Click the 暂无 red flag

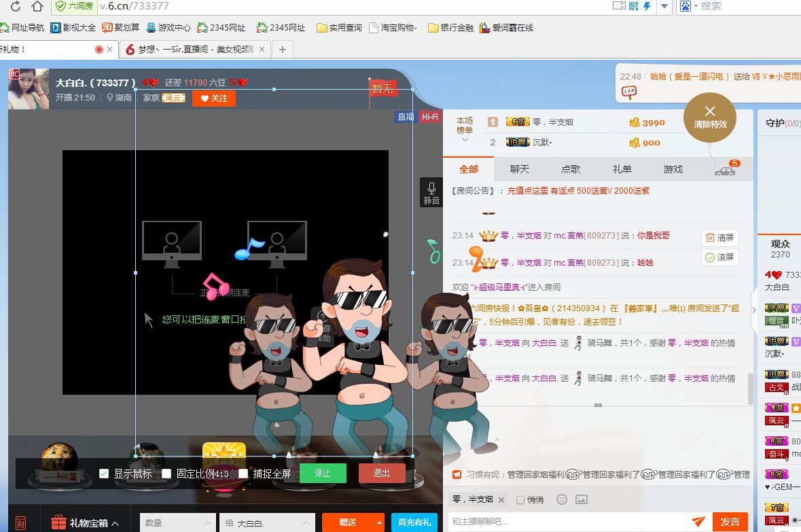point(382,88)
